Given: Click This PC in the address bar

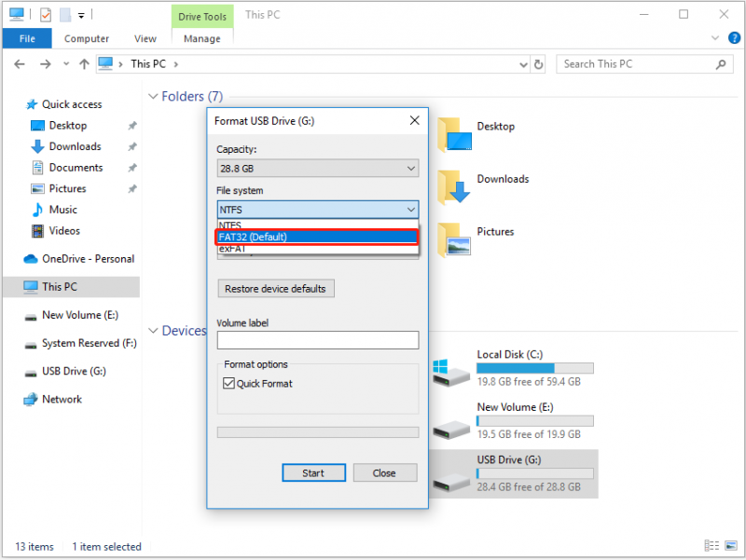Looking at the screenshot, I should point(148,64).
